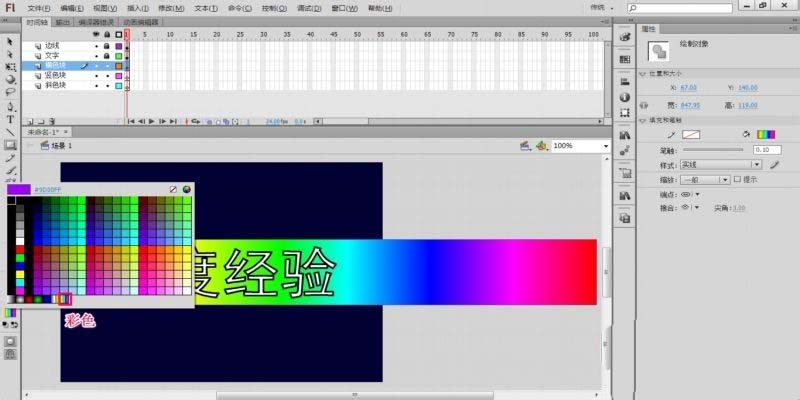Open the stroke style 实线 dropdown

click(x=720, y=165)
